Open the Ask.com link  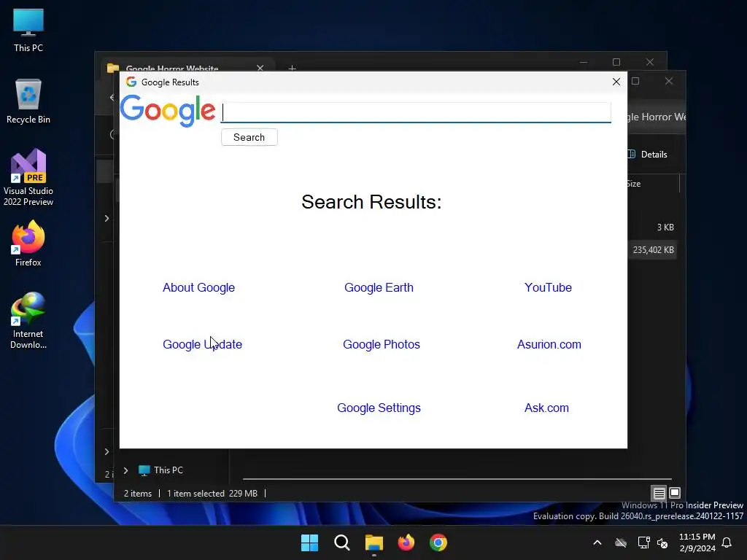546,408
